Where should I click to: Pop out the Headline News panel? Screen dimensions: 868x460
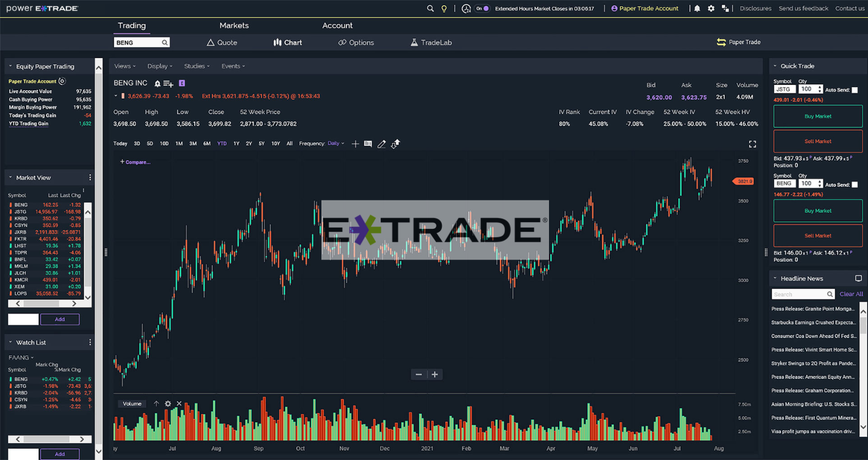click(x=858, y=278)
